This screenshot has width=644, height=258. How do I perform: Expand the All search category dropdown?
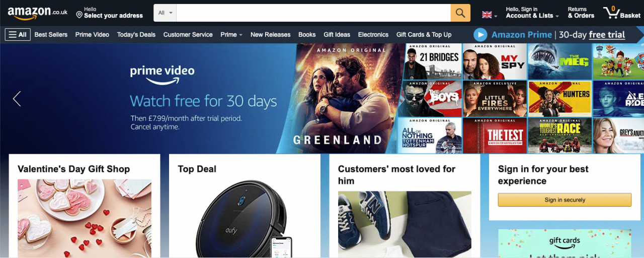165,13
